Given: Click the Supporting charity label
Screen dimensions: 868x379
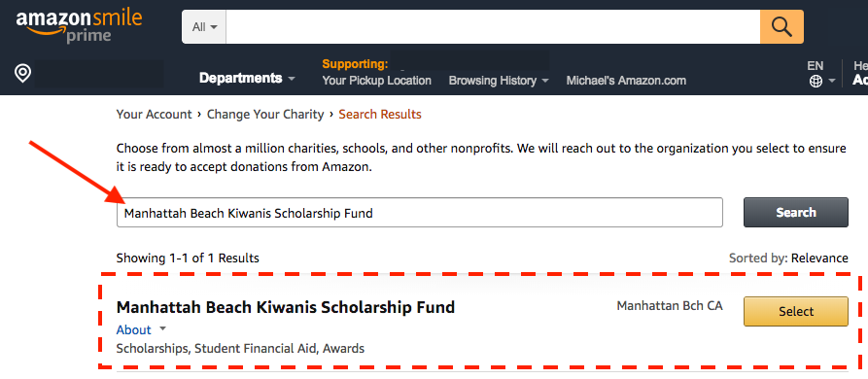Looking at the screenshot, I should pos(355,64).
